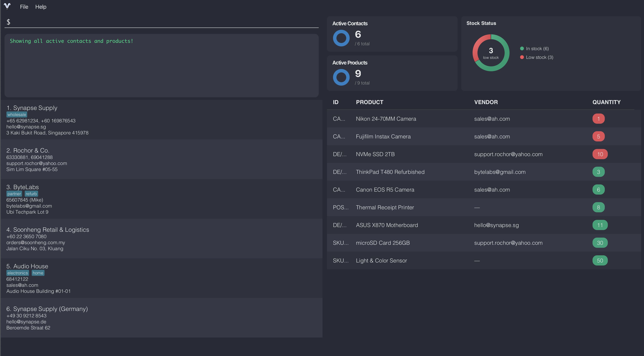This screenshot has width=644, height=356.
Task: Sort table by QUANTITY column header
Action: tap(606, 102)
